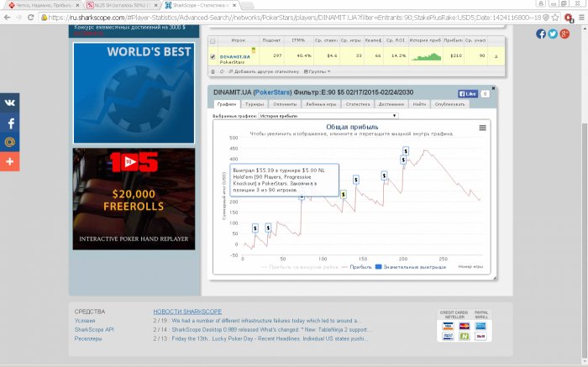Switch to the Статистика tab
This screenshot has width=588, height=367.
pyautogui.click(x=358, y=104)
